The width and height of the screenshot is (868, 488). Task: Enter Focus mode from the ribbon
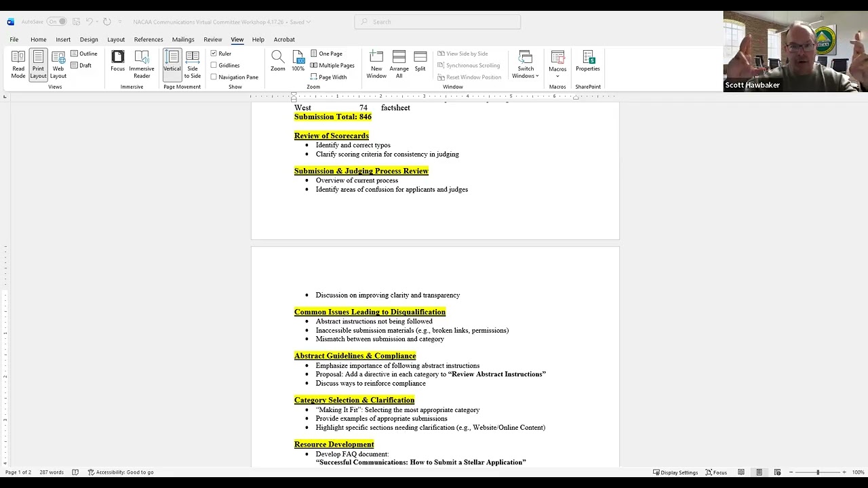click(118, 61)
